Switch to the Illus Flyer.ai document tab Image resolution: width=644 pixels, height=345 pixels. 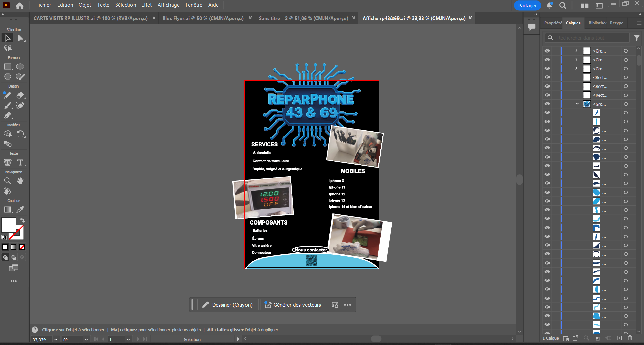point(203,18)
